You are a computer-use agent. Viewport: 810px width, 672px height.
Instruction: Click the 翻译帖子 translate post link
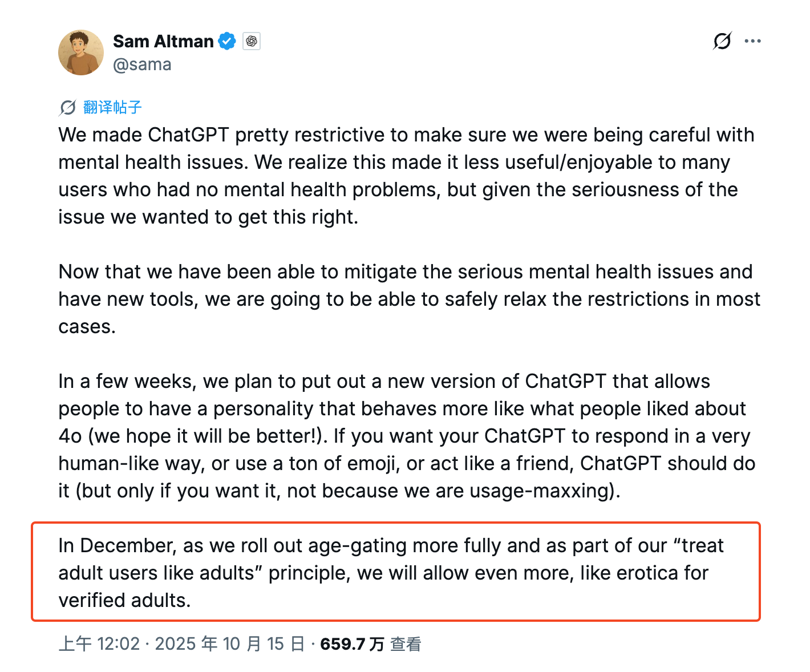point(112,107)
